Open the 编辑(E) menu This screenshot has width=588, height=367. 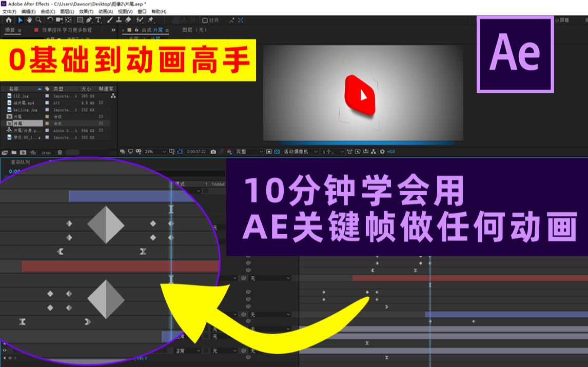(29, 12)
